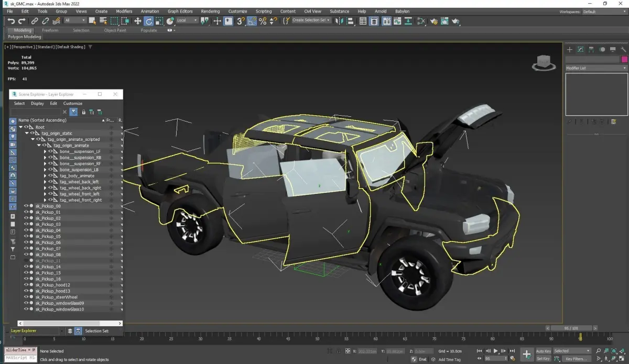Image resolution: width=629 pixels, height=364 pixels.
Task: Open the Rendering menu
Action: (x=210, y=11)
